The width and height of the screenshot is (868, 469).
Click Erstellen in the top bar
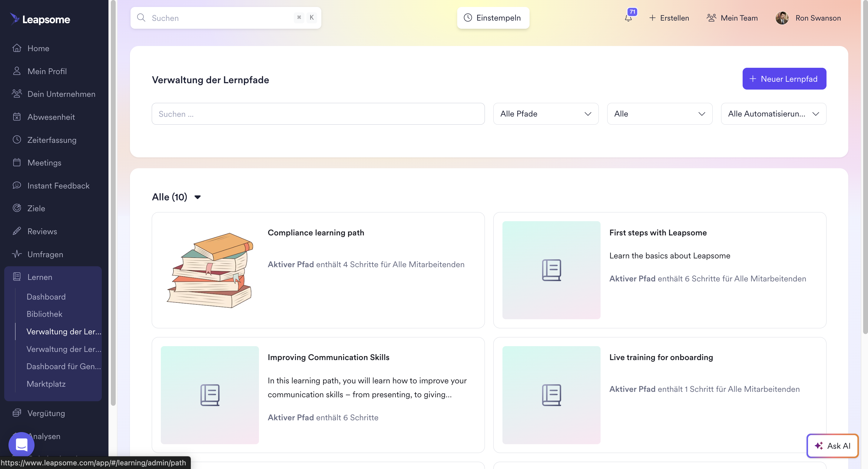[669, 18]
